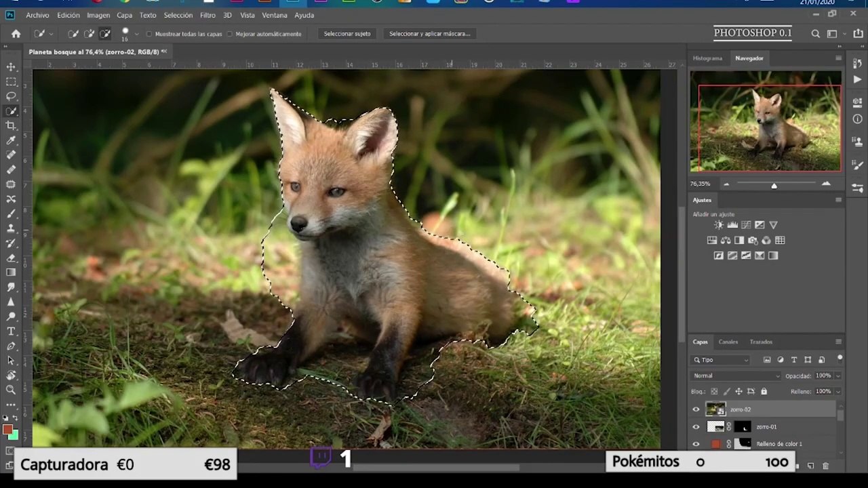
Task: Select the Move tool
Action: [11, 67]
